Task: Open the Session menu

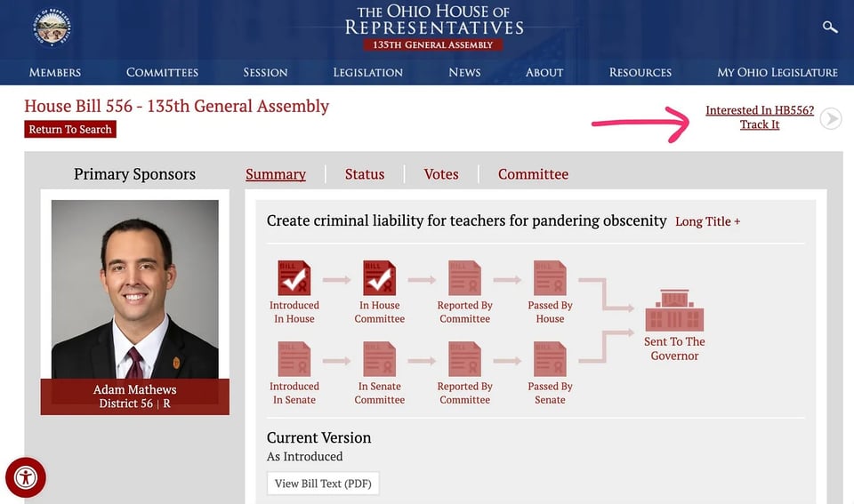Action: point(265,72)
